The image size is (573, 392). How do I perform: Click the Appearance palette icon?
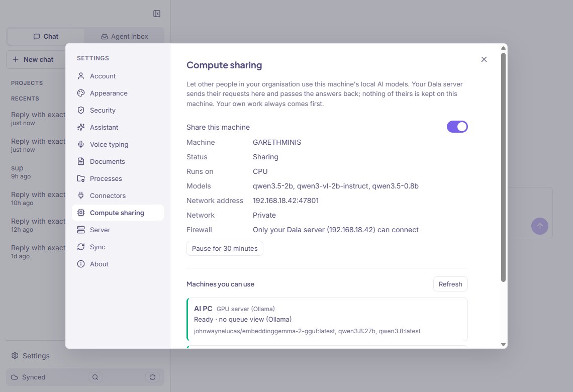tap(81, 93)
